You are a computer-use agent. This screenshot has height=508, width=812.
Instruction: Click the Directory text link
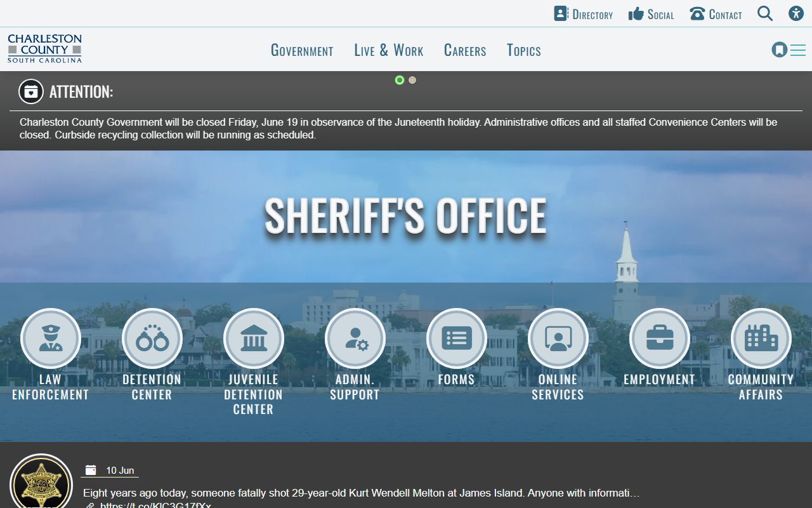(593, 15)
